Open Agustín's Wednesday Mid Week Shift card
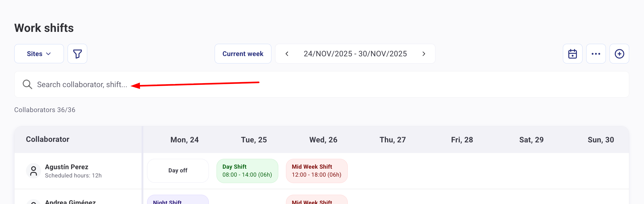Image resolution: width=644 pixels, height=204 pixels. (317, 171)
